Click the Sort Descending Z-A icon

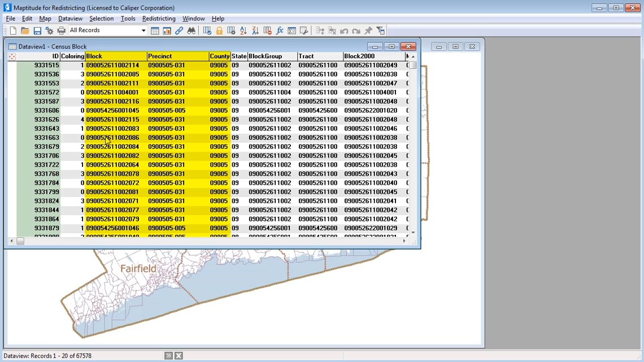tap(255, 30)
